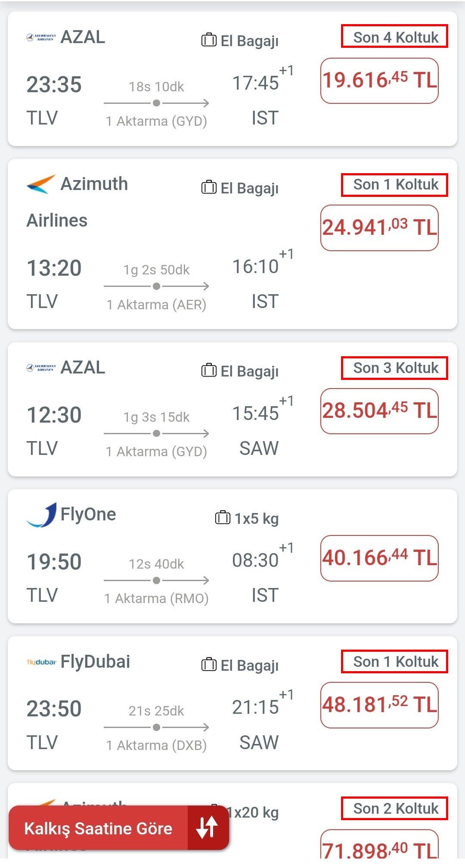Image resolution: width=465 pixels, height=868 pixels.
Task: Tap the baggage icon on the FlyOne flight
Action: pyautogui.click(x=223, y=517)
